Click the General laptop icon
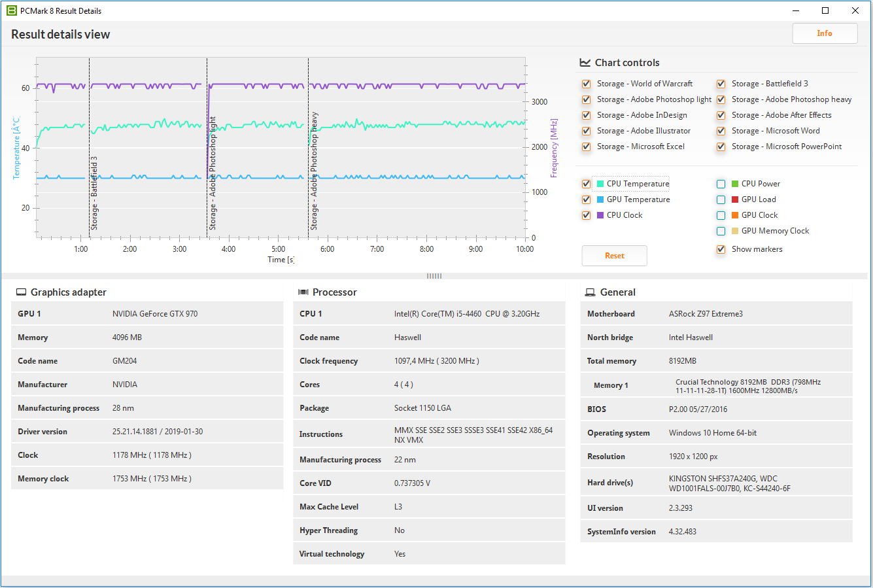873x588 pixels. (x=590, y=292)
